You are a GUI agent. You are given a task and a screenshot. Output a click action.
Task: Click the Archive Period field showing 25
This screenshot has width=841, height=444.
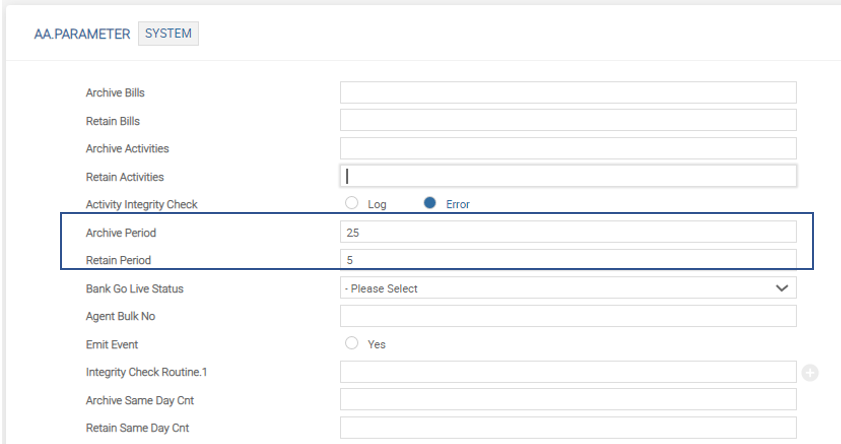(567, 232)
